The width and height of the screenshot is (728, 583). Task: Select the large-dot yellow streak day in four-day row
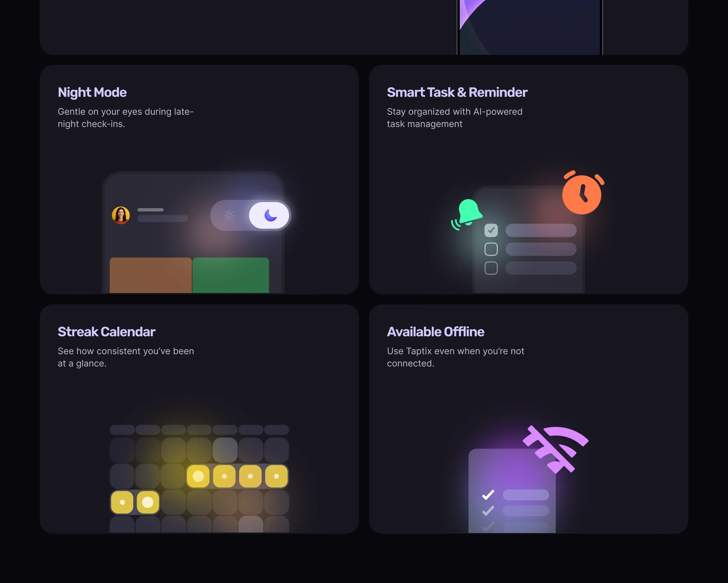[198, 476]
